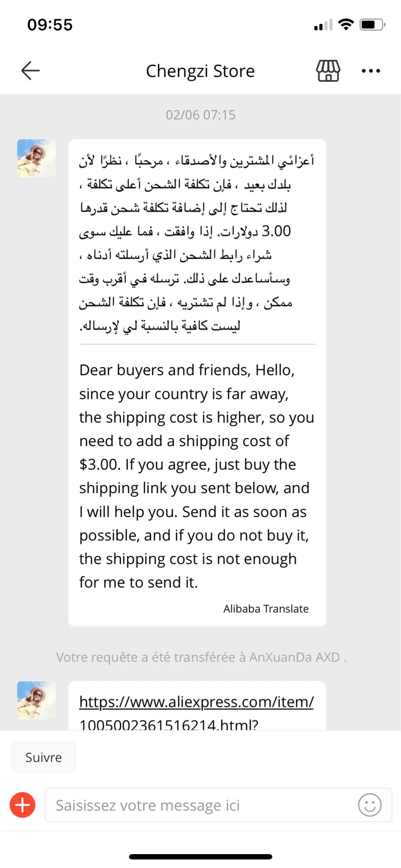The width and height of the screenshot is (401, 868).
Task: Open the emoji smiley picker
Action: point(370,805)
